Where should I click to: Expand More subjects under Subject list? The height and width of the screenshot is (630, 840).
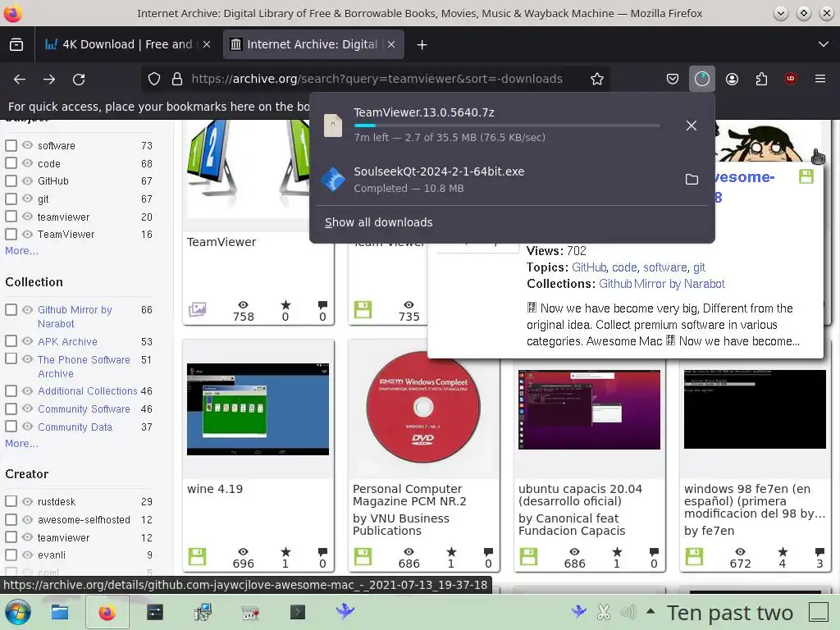point(21,251)
